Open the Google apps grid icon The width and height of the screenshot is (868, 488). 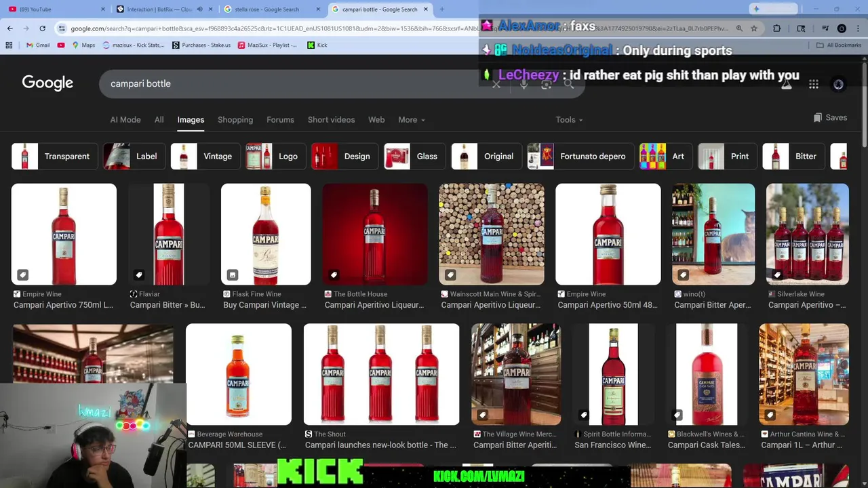click(x=814, y=84)
